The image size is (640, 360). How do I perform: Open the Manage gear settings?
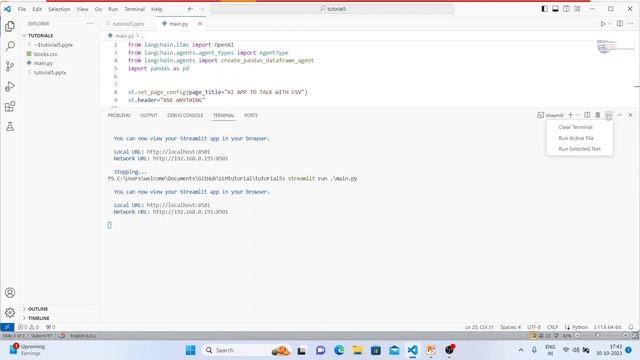pos(10,313)
